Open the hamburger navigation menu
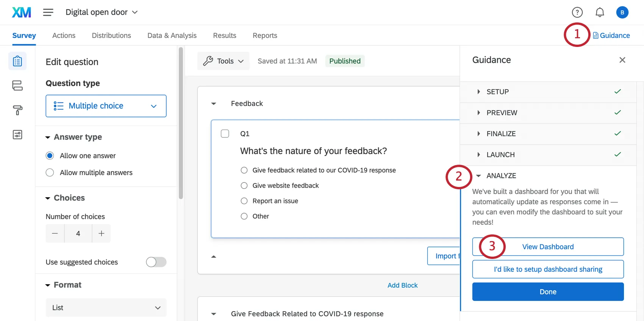 (48, 12)
